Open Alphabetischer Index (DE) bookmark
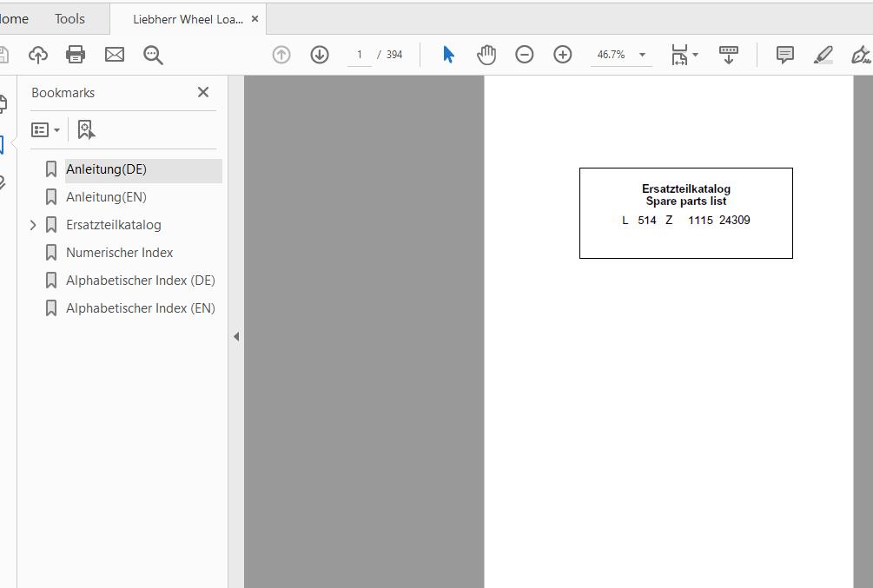 click(141, 281)
